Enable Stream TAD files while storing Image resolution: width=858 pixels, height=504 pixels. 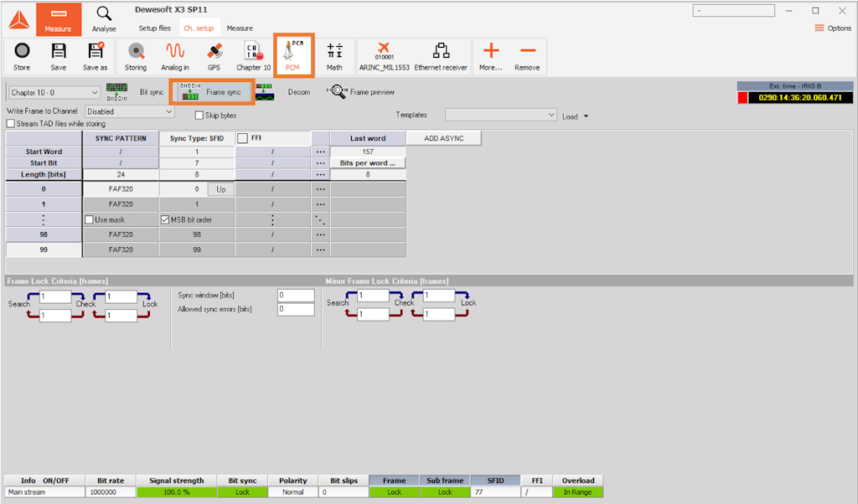[x=10, y=124]
